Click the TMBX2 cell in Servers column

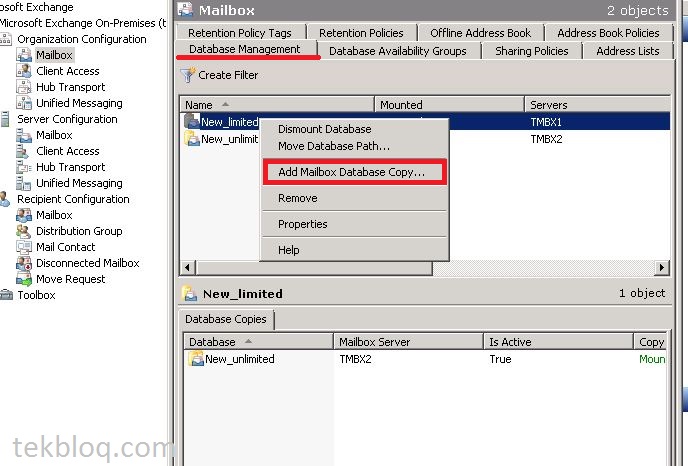[546, 139]
